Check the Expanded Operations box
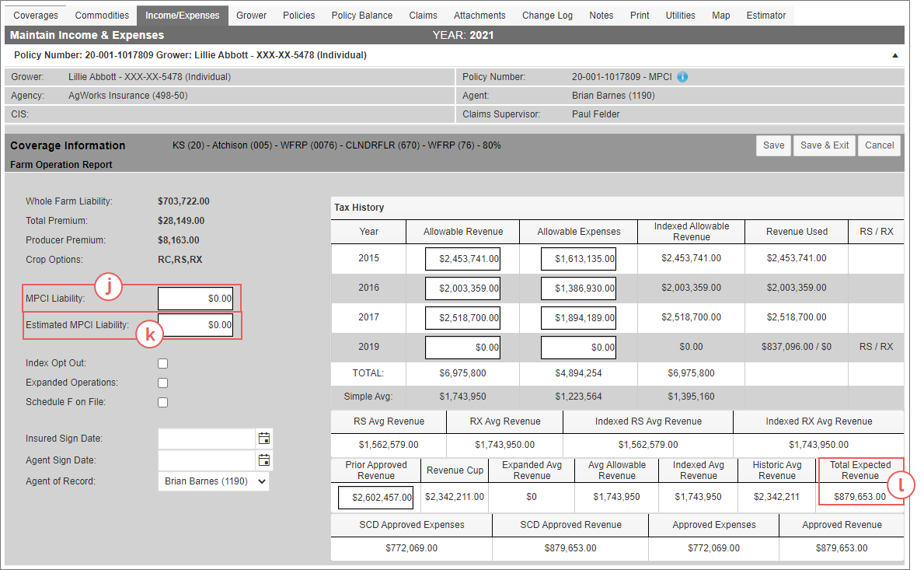Image resolution: width=924 pixels, height=570 pixels. pos(163,383)
